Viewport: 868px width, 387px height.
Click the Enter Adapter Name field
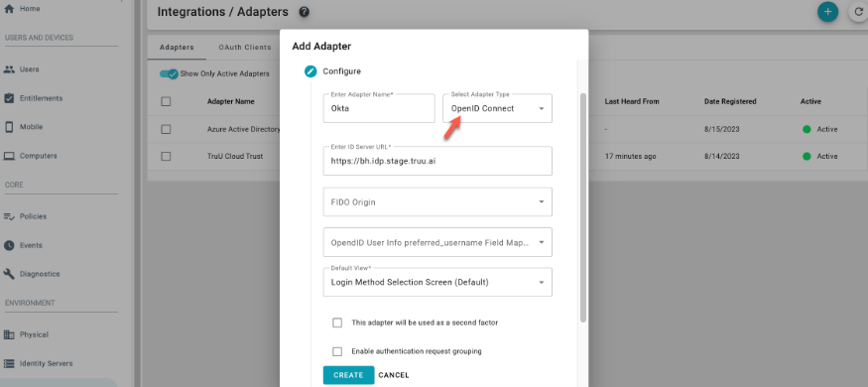coord(379,108)
